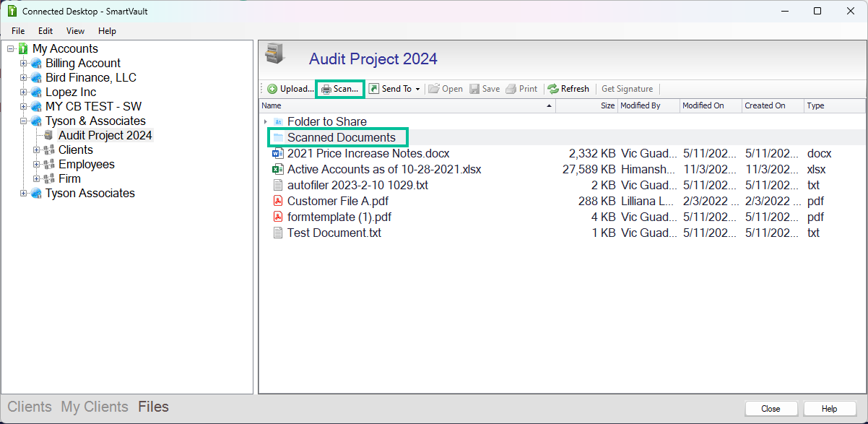Click the Scanned Documents folder icon
This screenshot has height=424, width=868.
click(278, 137)
